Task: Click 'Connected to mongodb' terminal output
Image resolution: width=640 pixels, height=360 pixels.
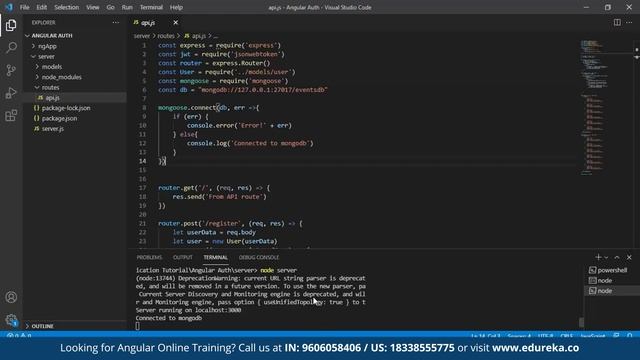Action: coord(169,318)
